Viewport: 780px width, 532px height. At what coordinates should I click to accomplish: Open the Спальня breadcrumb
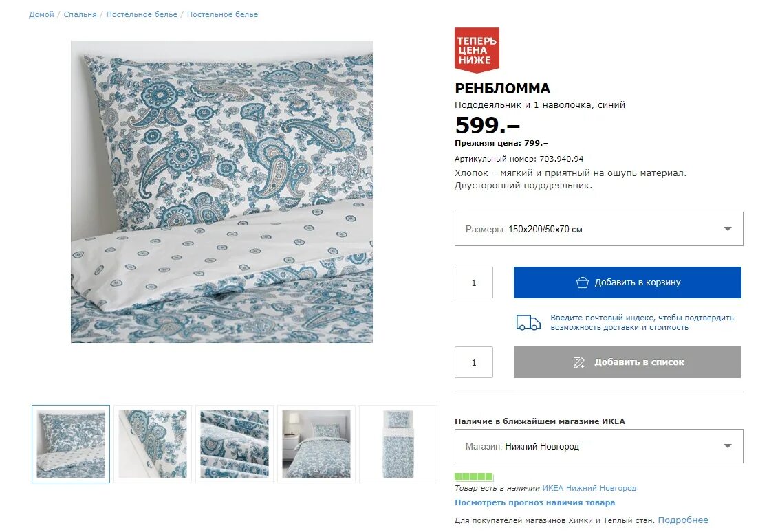(x=80, y=14)
